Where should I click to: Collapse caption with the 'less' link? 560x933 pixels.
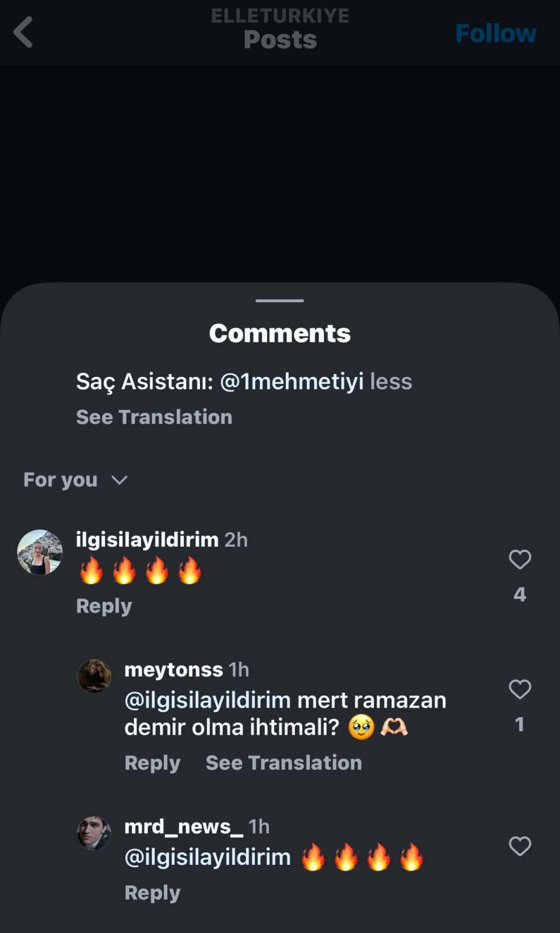click(391, 382)
